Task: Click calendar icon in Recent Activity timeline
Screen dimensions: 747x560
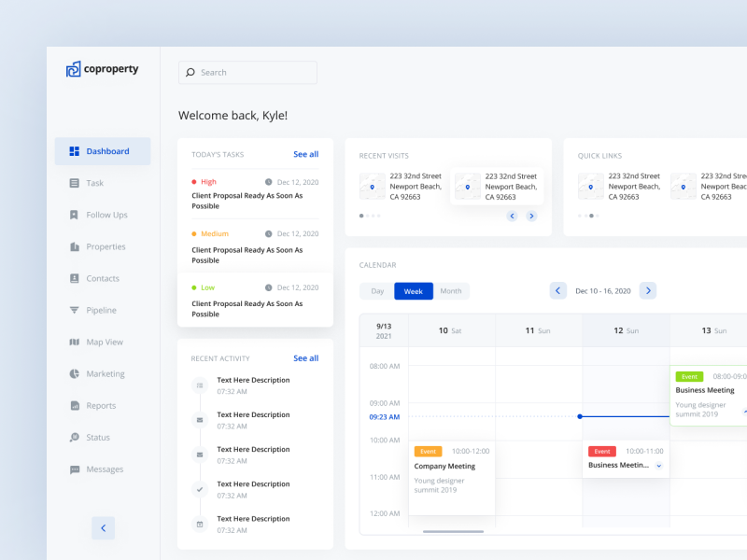Action: tap(200, 524)
